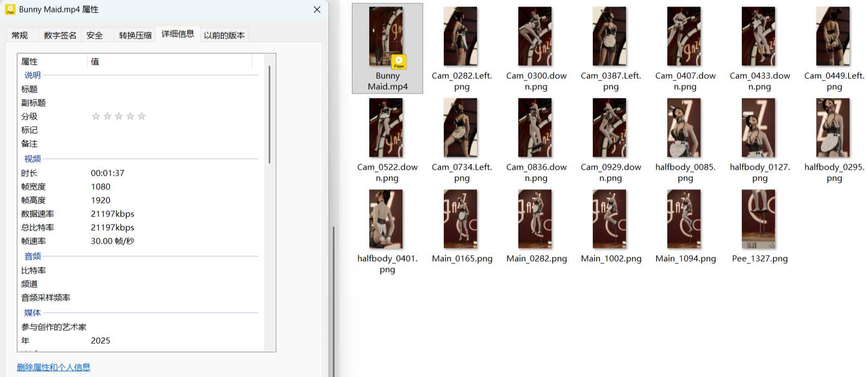The width and height of the screenshot is (868, 377).
Task: Open the 安全 tab
Action: (95, 35)
